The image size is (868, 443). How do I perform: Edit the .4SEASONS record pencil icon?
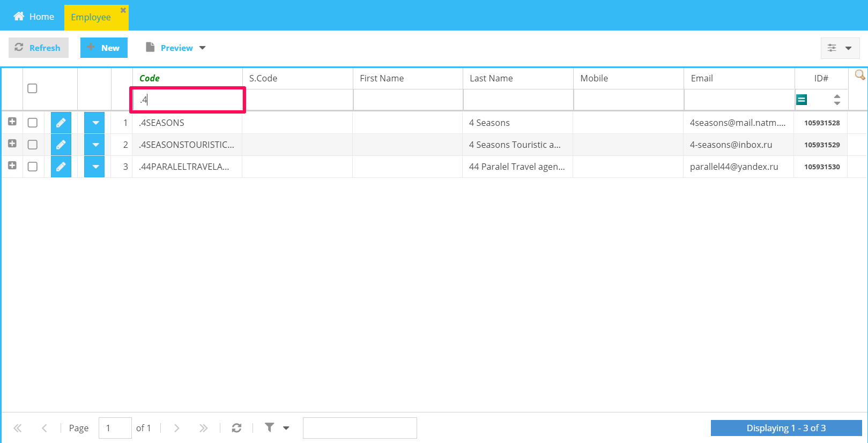click(61, 123)
